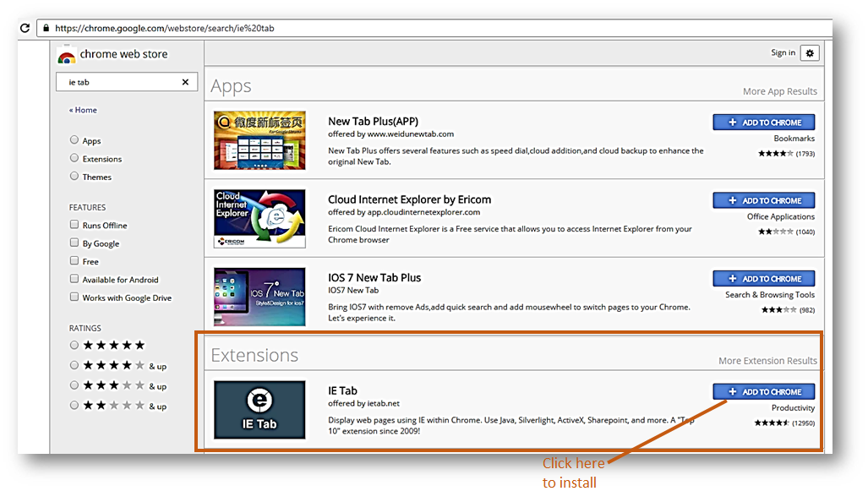Click the IE Tab extension thumbnail

click(x=259, y=410)
